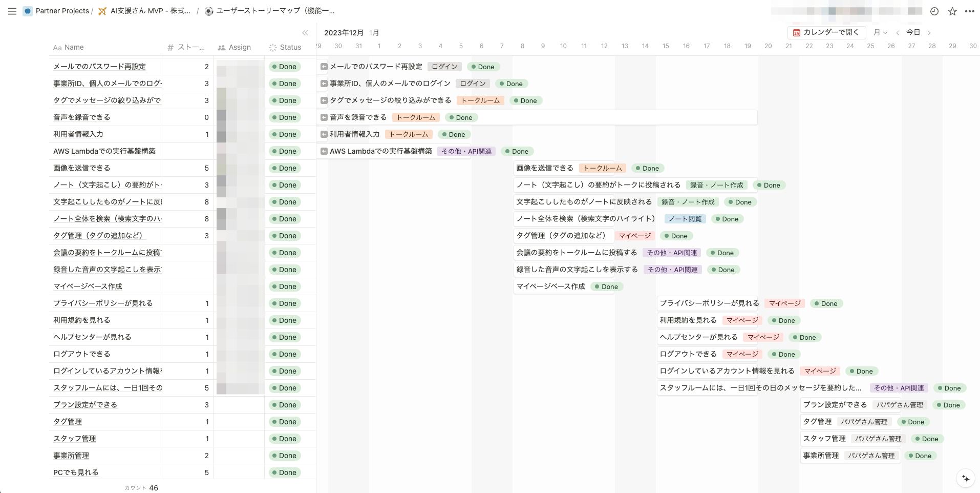Go to next period with right chevron
The image size is (980, 493).
point(929,33)
